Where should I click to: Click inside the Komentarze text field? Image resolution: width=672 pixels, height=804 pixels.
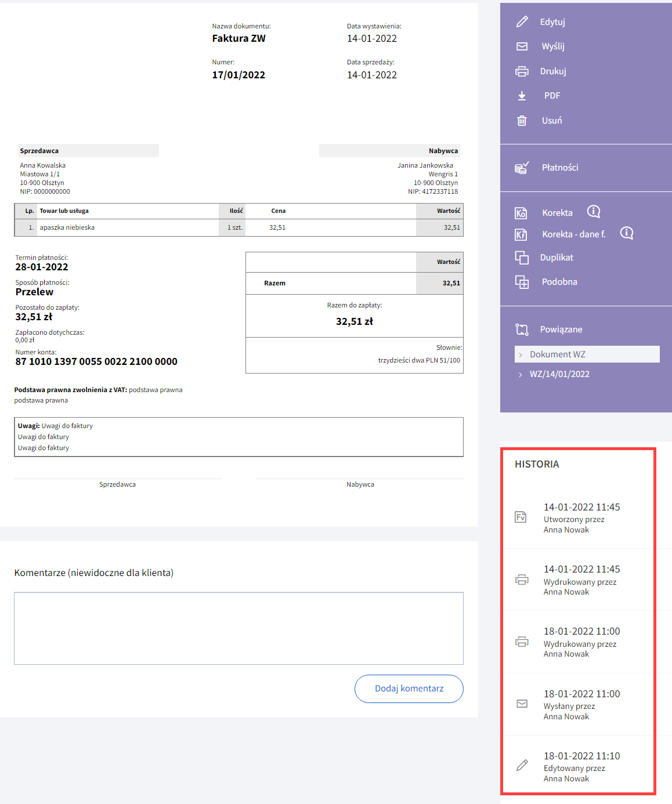239,628
